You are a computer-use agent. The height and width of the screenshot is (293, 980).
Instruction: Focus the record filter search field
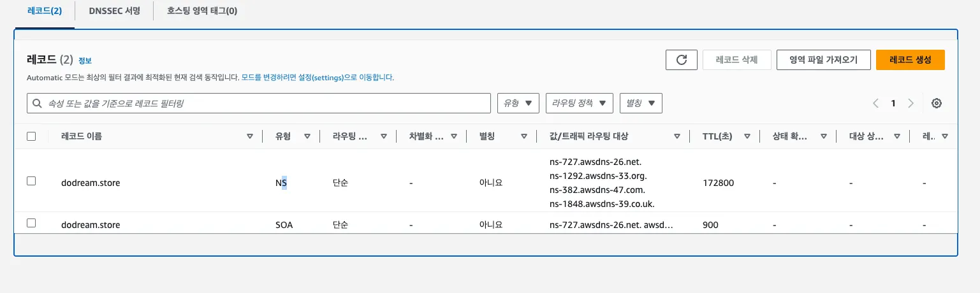261,103
